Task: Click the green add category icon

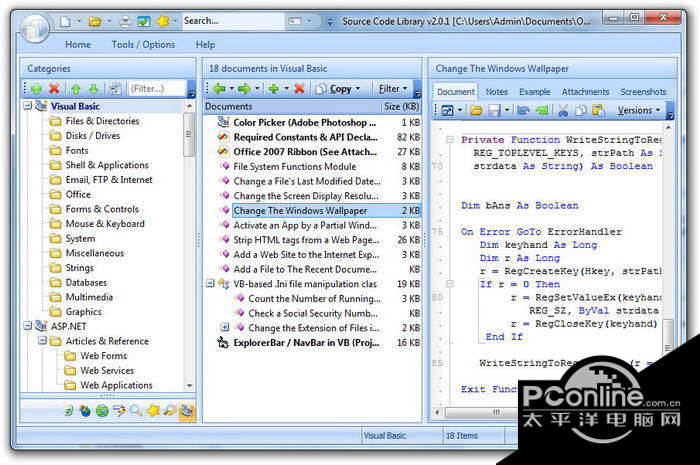Action: pos(35,89)
